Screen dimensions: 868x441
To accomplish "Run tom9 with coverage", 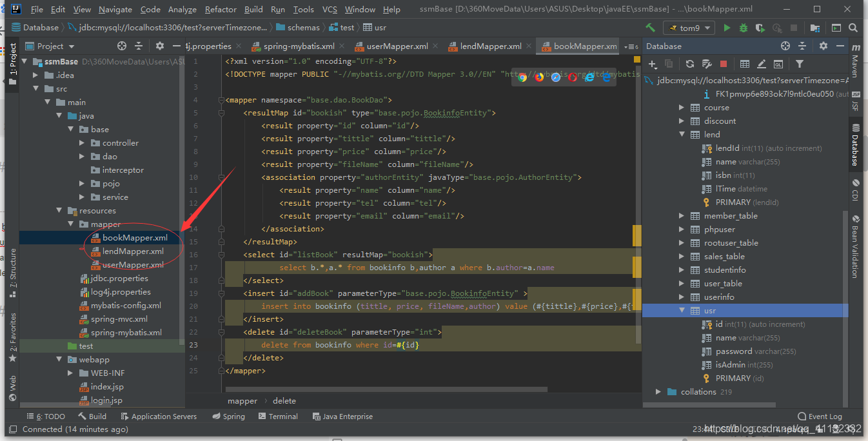I will pos(760,28).
